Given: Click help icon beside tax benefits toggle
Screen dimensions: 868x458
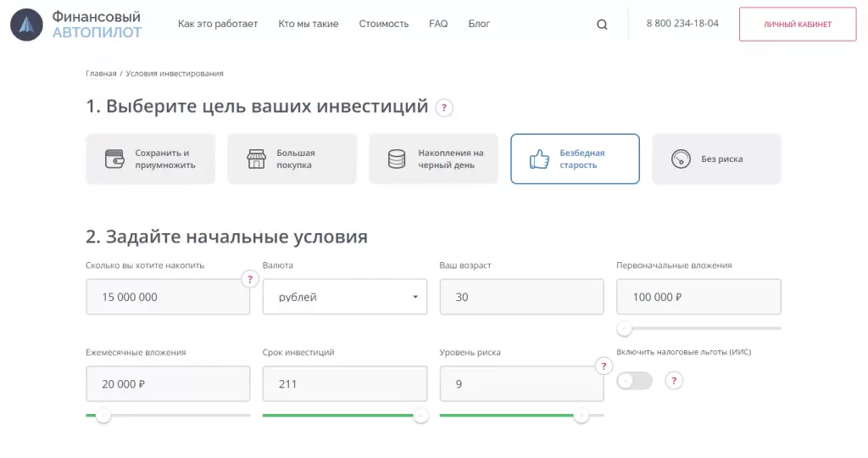Looking at the screenshot, I should pos(674,381).
